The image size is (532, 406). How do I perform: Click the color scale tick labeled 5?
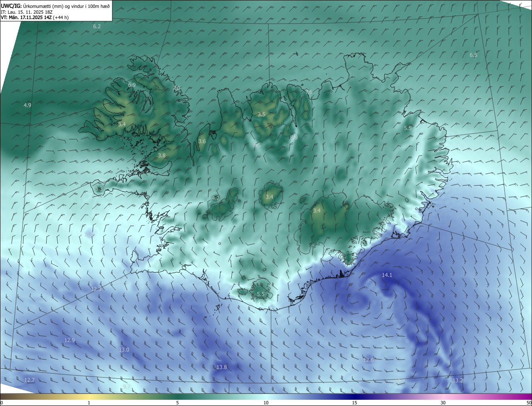coord(177,403)
